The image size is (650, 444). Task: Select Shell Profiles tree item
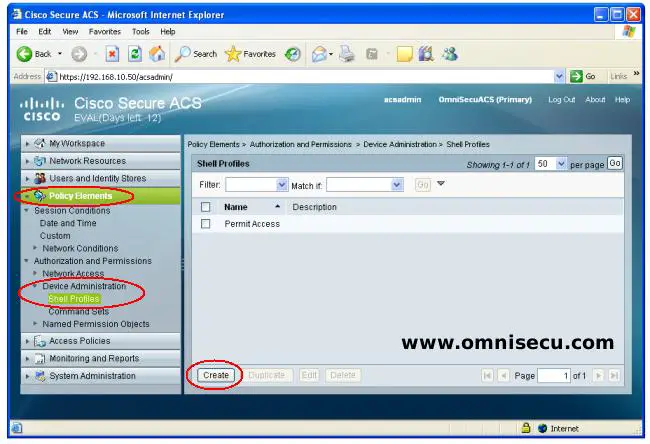coord(74,298)
